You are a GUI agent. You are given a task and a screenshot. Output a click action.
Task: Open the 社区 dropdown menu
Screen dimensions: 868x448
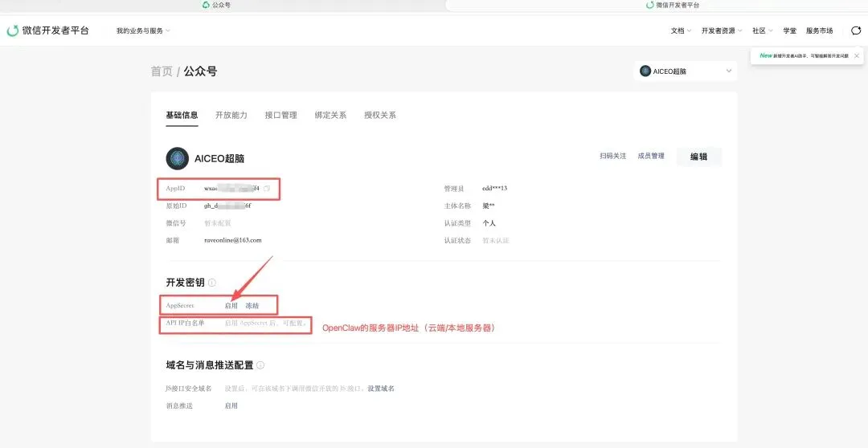click(x=762, y=31)
